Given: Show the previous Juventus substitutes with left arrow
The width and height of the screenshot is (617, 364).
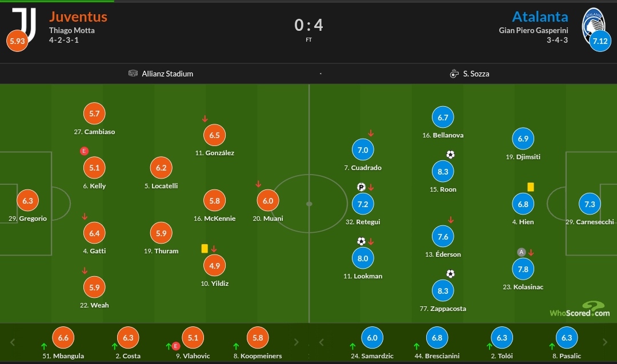Looking at the screenshot, I should (13, 342).
